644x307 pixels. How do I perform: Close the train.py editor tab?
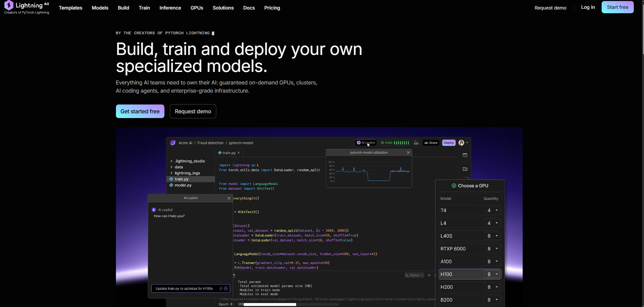pos(239,153)
